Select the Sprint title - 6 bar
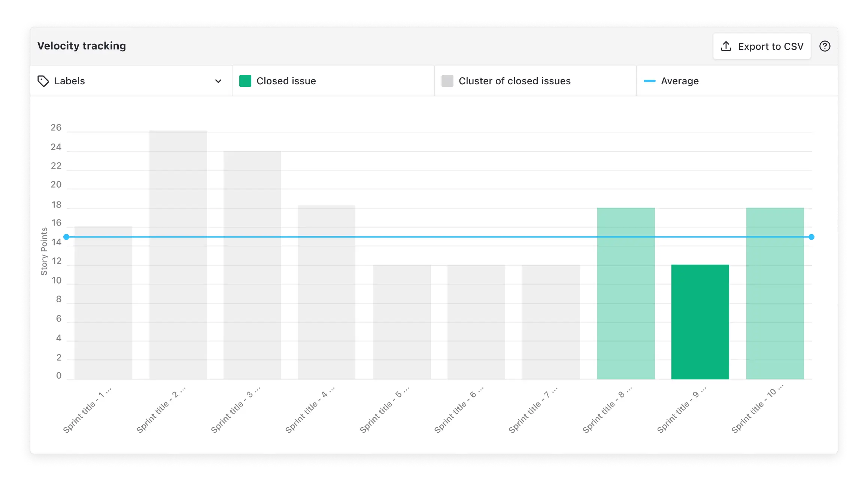Viewport: 868px width, 481px height. (x=476, y=322)
